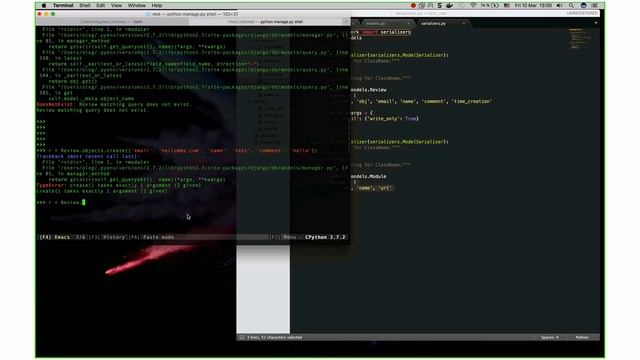Open the Help menu
The image size is (640, 360).
pos(157,6)
